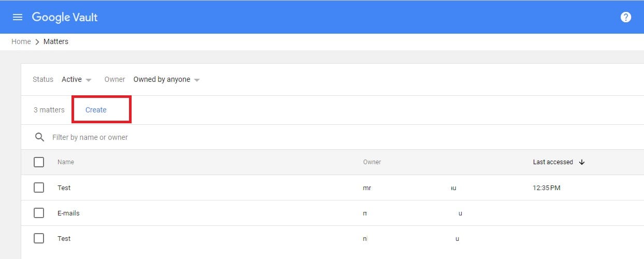Expand the Status Active dropdown

tap(77, 80)
